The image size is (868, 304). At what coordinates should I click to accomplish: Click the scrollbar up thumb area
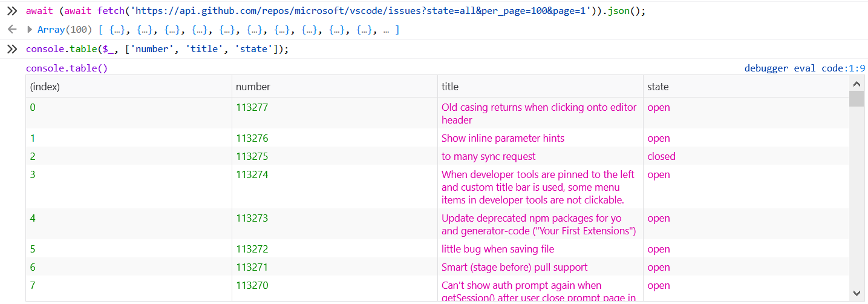click(x=857, y=98)
